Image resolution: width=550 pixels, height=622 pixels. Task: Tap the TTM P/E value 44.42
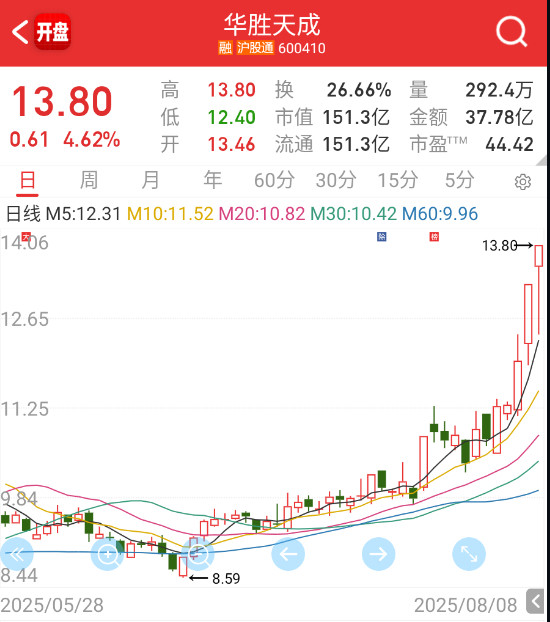[x=510, y=144]
